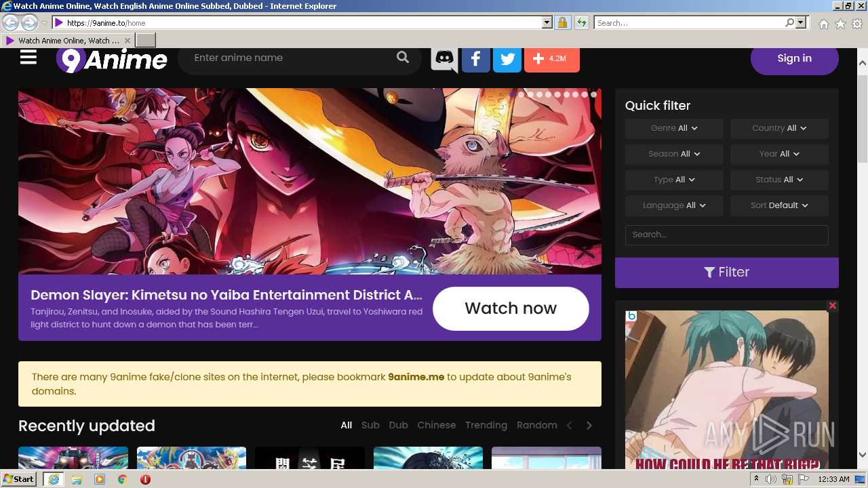Expand the Year filter dropdown

[779, 154]
